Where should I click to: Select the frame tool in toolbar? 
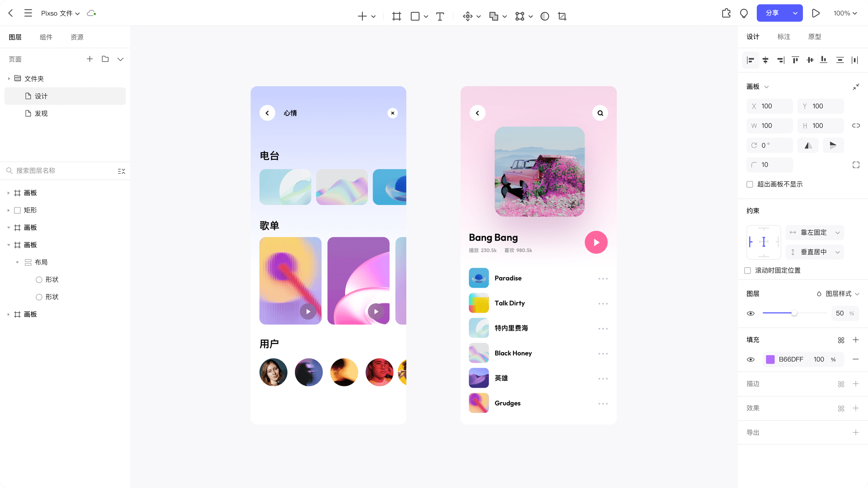tap(396, 16)
